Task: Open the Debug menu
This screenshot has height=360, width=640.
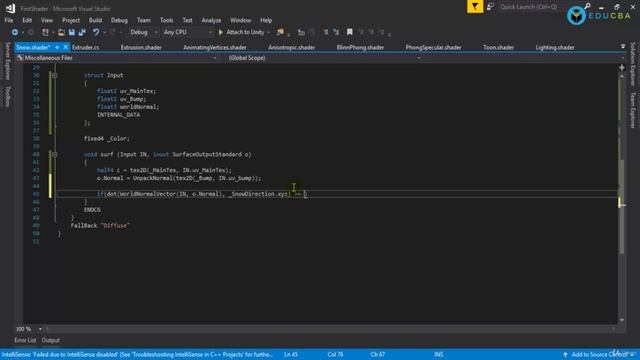Action: (x=119, y=20)
